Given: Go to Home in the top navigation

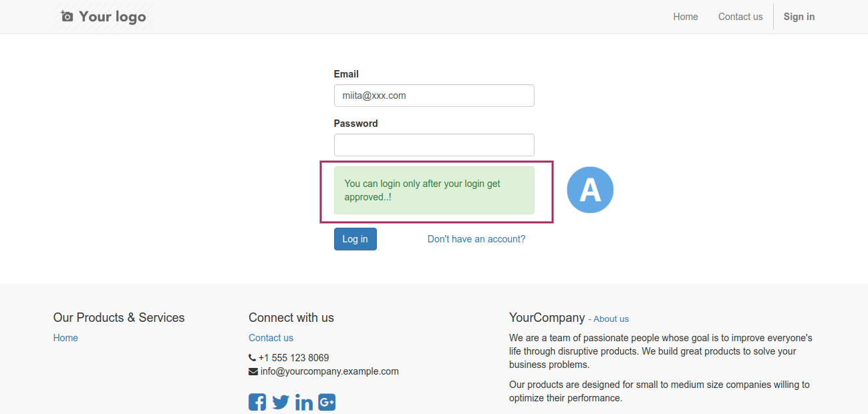Looking at the screenshot, I should 686,17.
